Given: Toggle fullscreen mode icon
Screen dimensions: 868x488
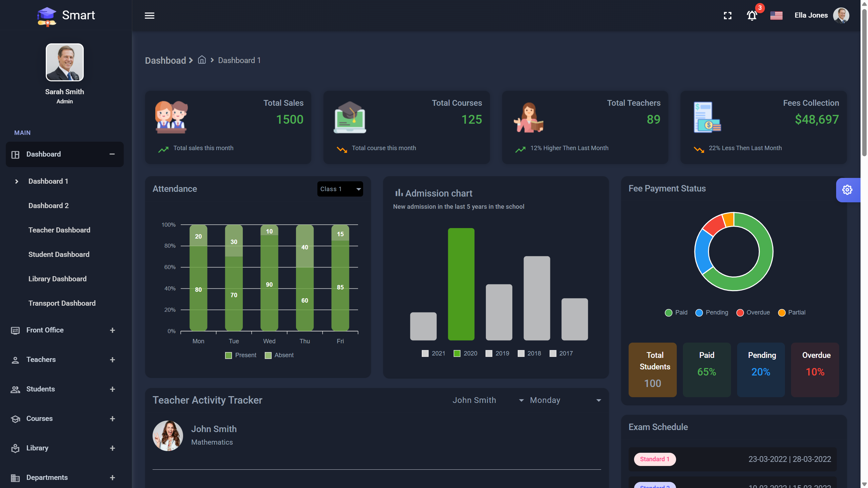Looking at the screenshot, I should pos(728,16).
